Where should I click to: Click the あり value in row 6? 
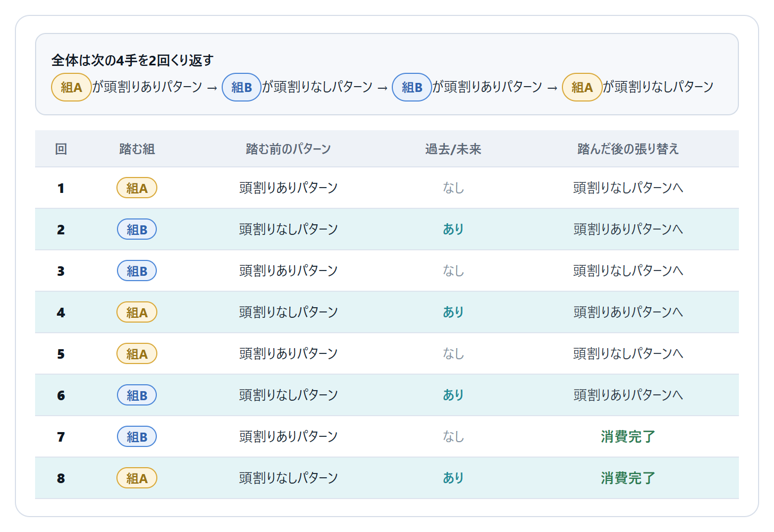tap(453, 395)
